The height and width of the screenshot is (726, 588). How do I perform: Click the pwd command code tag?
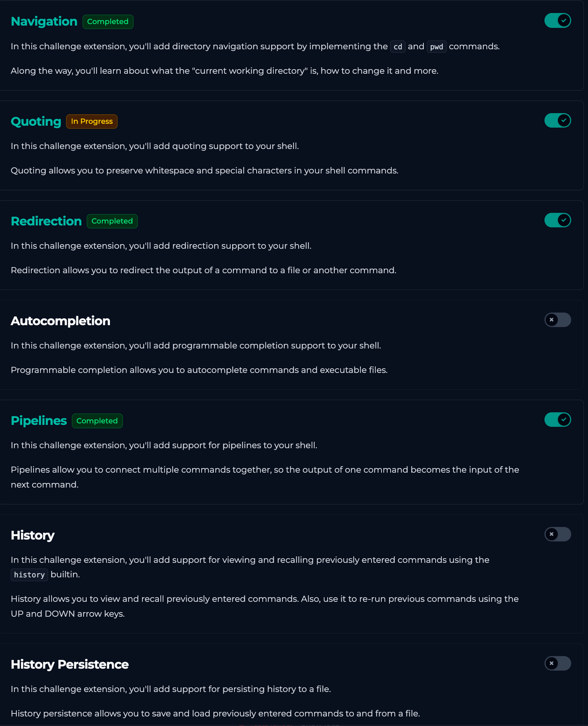click(436, 47)
